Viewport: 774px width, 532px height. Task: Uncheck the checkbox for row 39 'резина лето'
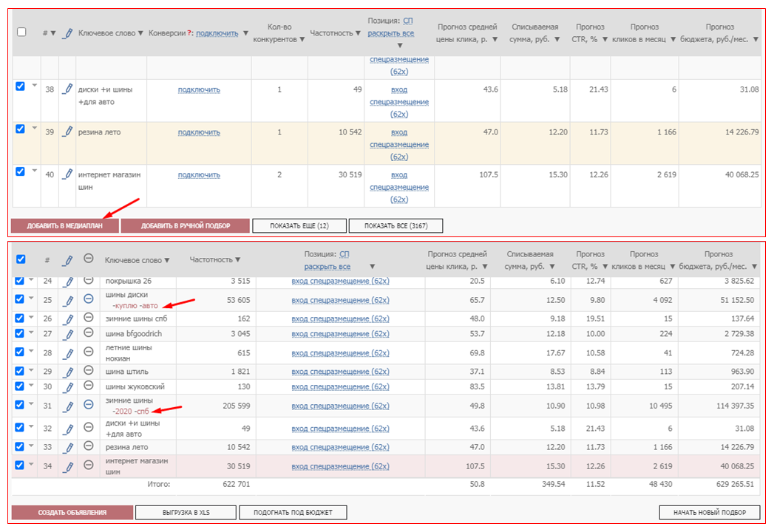tap(21, 129)
